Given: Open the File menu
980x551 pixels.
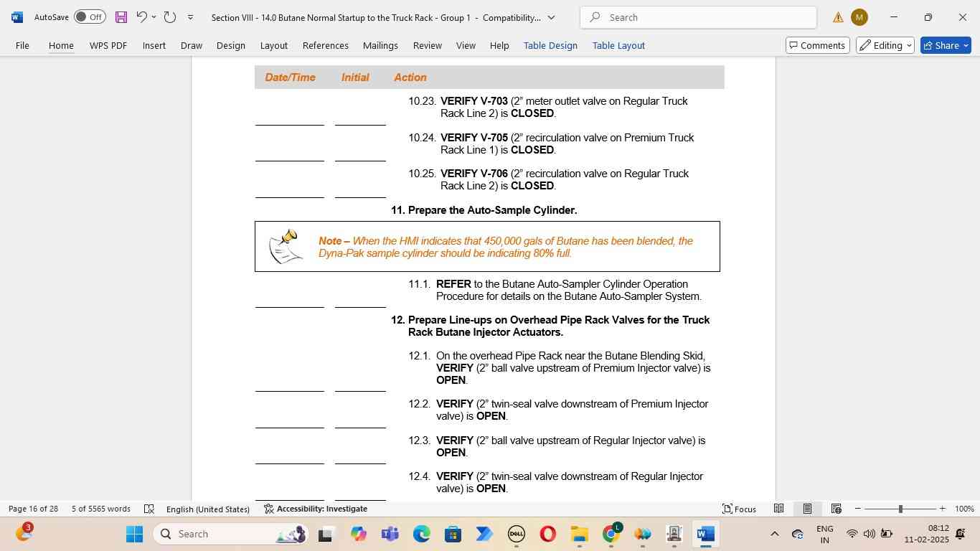Looking at the screenshot, I should pyautogui.click(x=22, y=45).
